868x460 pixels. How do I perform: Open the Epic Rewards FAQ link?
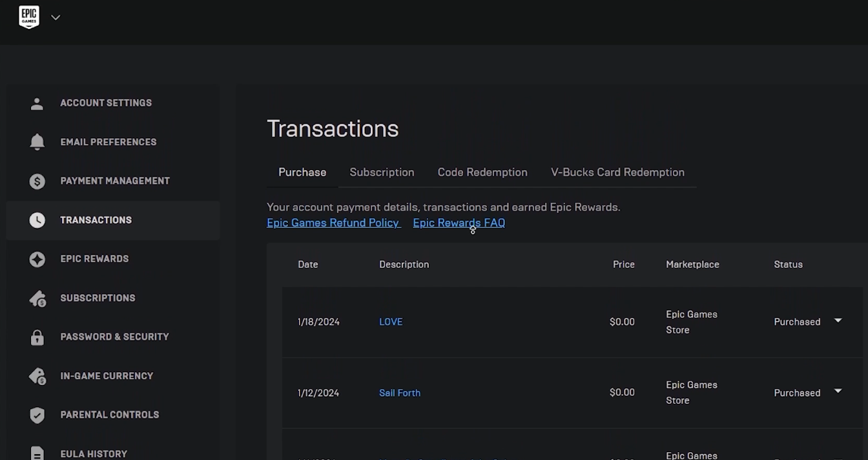[x=459, y=223]
